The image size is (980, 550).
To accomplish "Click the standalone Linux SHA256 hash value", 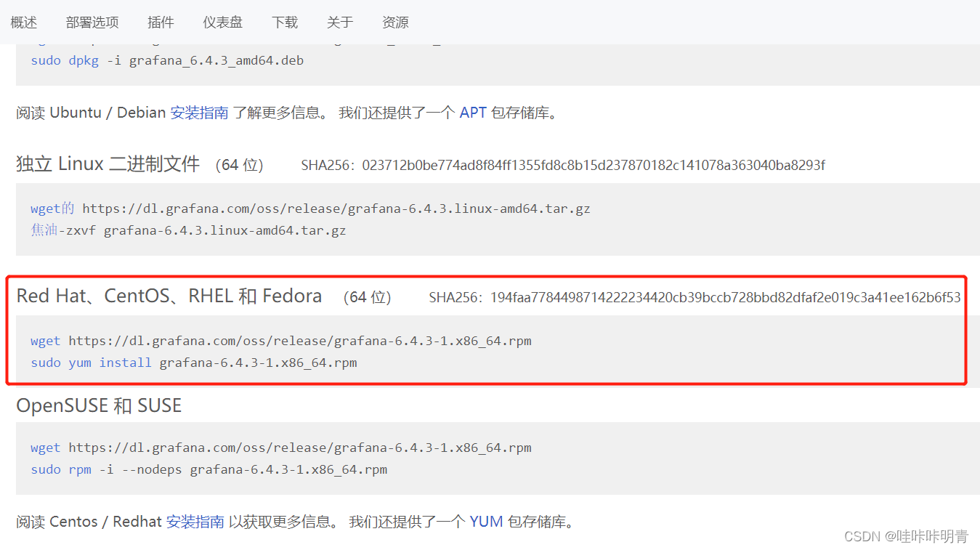I will click(x=594, y=165).
